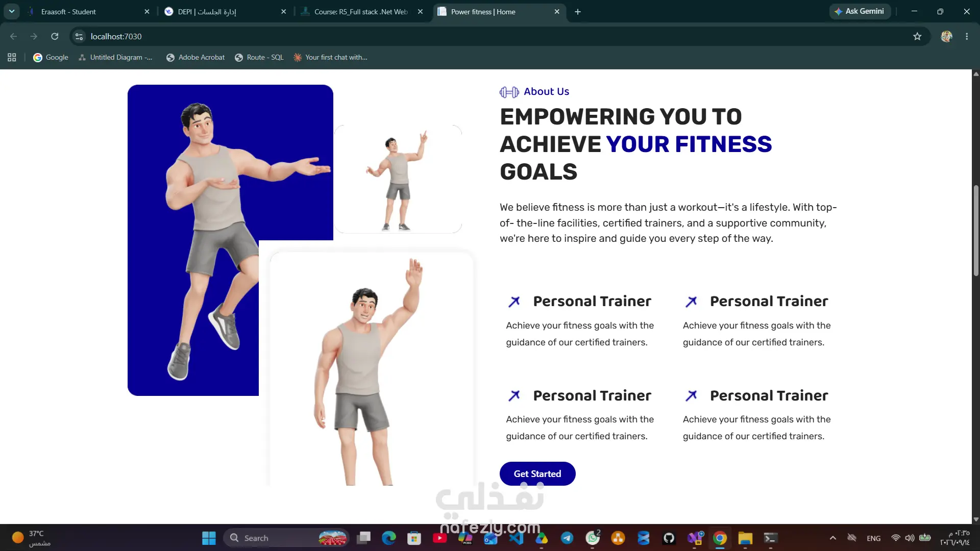Click the page vertical scrollbar thumb
The image size is (980, 551).
click(x=976, y=231)
